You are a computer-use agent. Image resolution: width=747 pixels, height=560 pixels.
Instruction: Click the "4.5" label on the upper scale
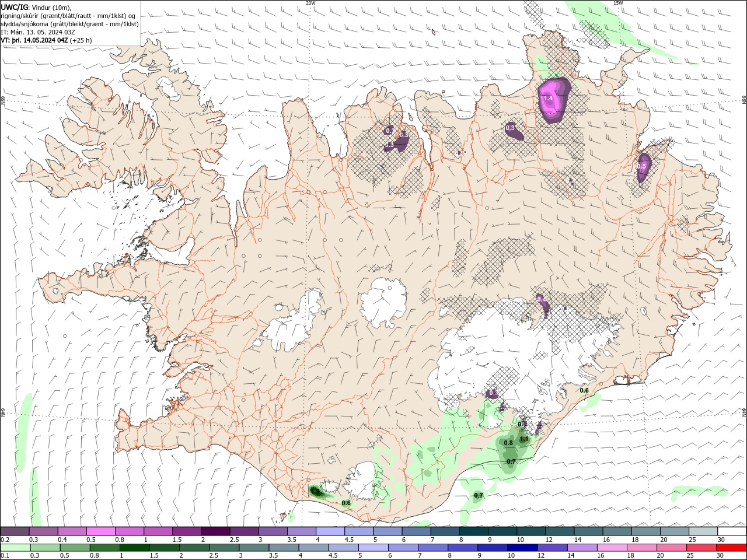tap(349, 540)
